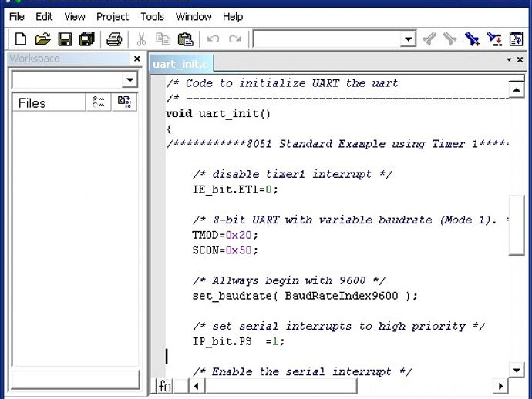532x399 pixels.
Task: Expand the Workspace configuration dropdown
Action: tap(130, 80)
